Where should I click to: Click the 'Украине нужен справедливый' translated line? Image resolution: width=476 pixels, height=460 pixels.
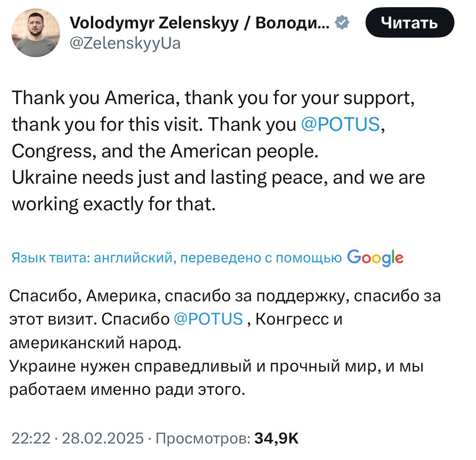pos(217,366)
